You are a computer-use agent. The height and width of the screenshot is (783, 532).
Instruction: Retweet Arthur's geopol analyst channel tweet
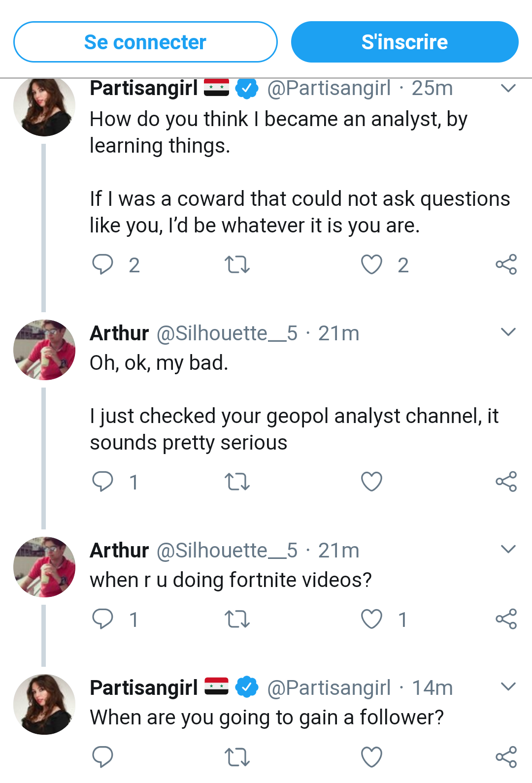[237, 482]
